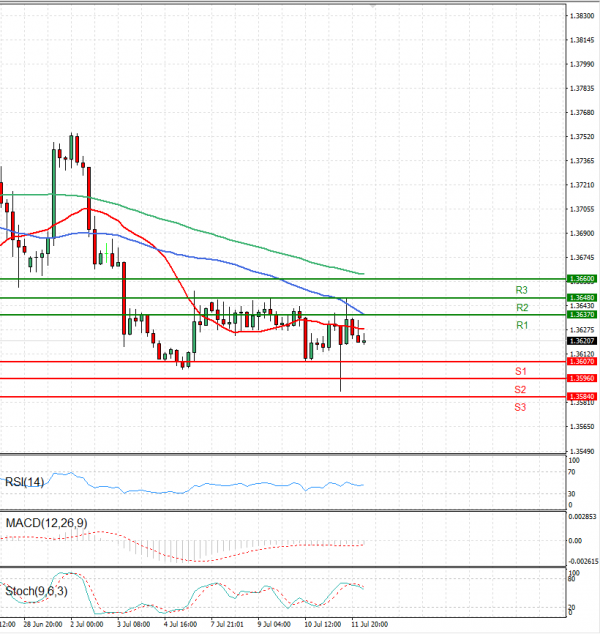This screenshot has height=634, width=600.
Task: Click the green 1.36480 price tag
Action: (582, 298)
